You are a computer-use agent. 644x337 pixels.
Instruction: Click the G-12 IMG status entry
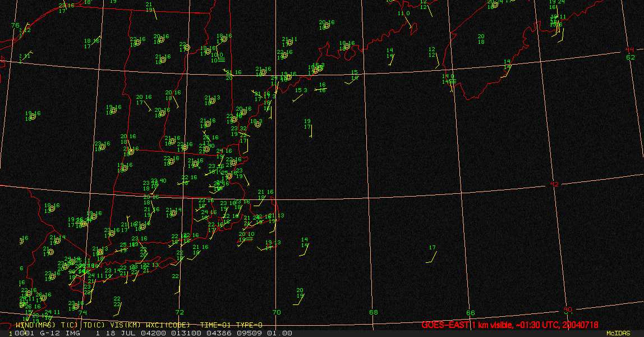[x=61, y=333]
